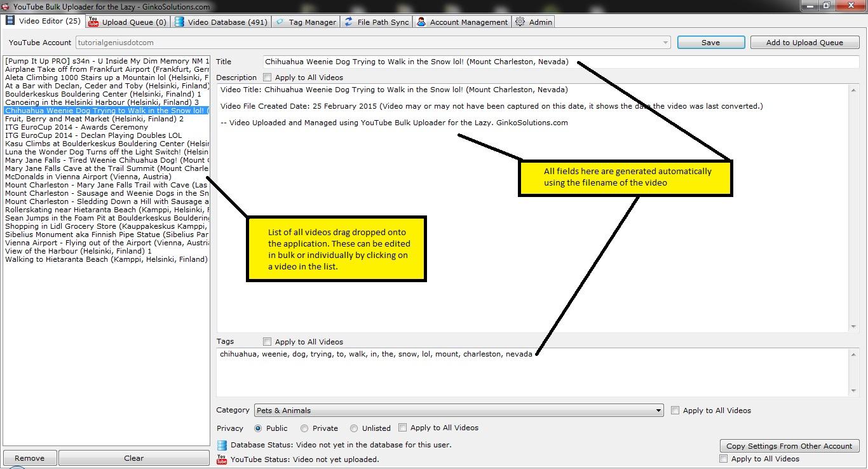Click the tag icon on Tag Manager tab

pos(280,22)
